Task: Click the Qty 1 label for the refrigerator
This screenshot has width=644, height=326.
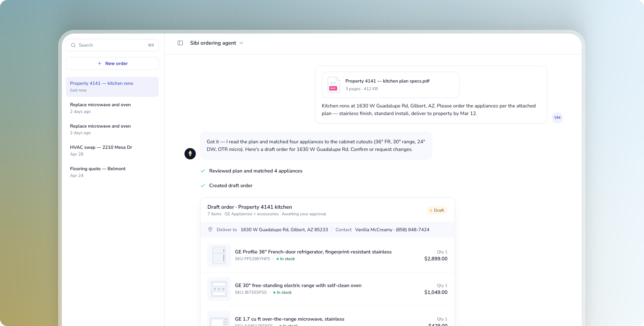Action: tap(442, 252)
